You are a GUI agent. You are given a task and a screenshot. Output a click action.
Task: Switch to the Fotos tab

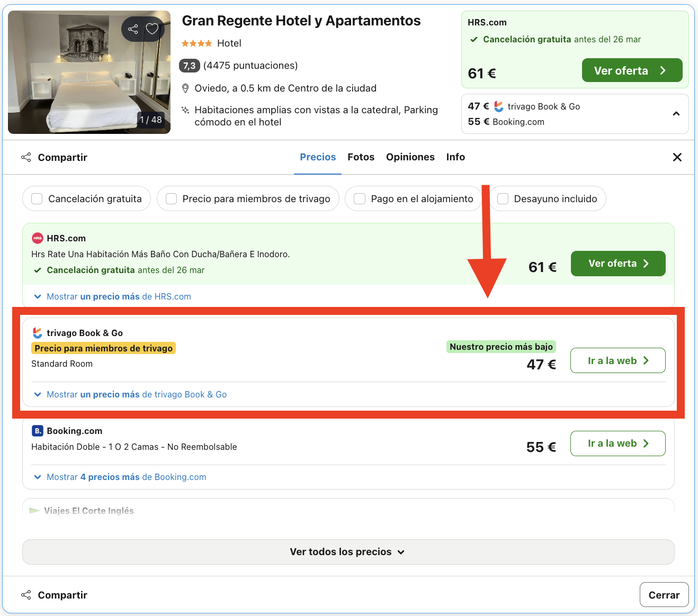click(x=361, y=157)
